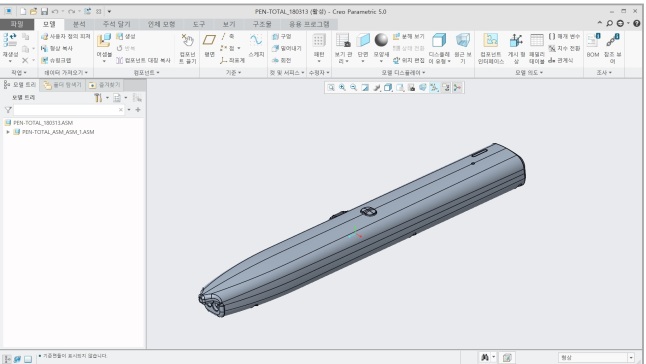Open the Family Table (패밀리 테이블) icon
Screen dimensions: 646x364
pyautogui.click(x=536, y=40)
